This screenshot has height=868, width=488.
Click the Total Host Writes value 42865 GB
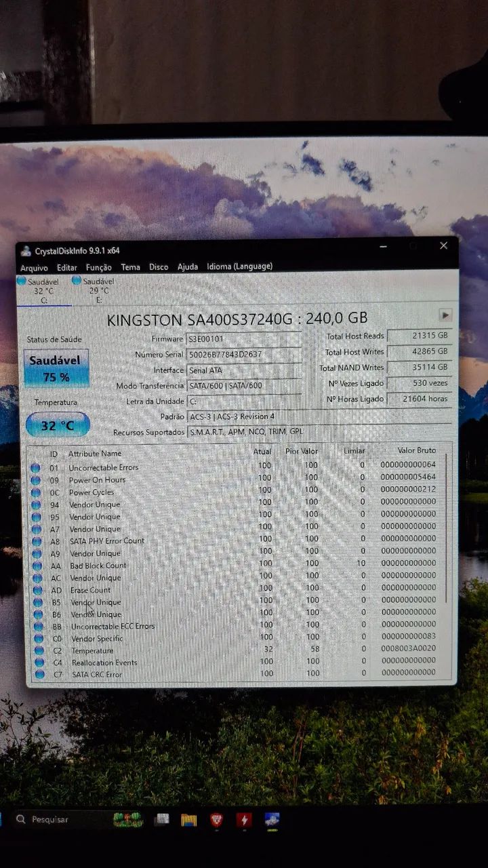pyautogui.click(x=419, y=351)
